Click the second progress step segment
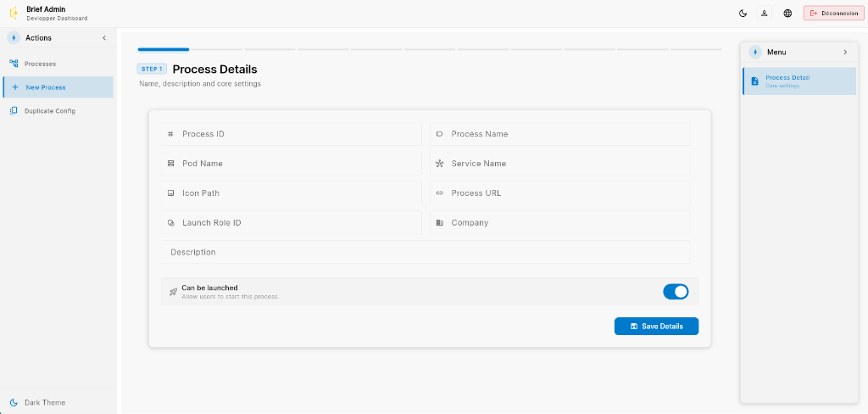Image resolution: width=868 pixels, height=414 pixels. point(216,49)
